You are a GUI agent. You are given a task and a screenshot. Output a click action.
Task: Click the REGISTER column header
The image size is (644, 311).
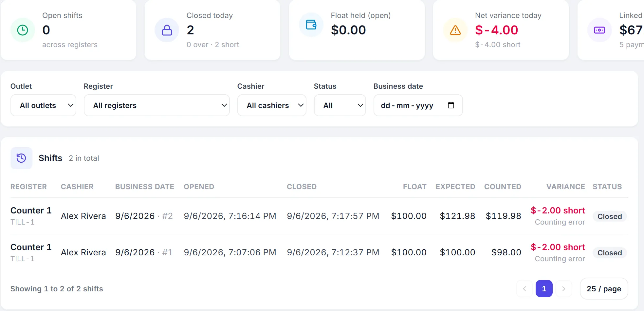(x=29, y=187)
